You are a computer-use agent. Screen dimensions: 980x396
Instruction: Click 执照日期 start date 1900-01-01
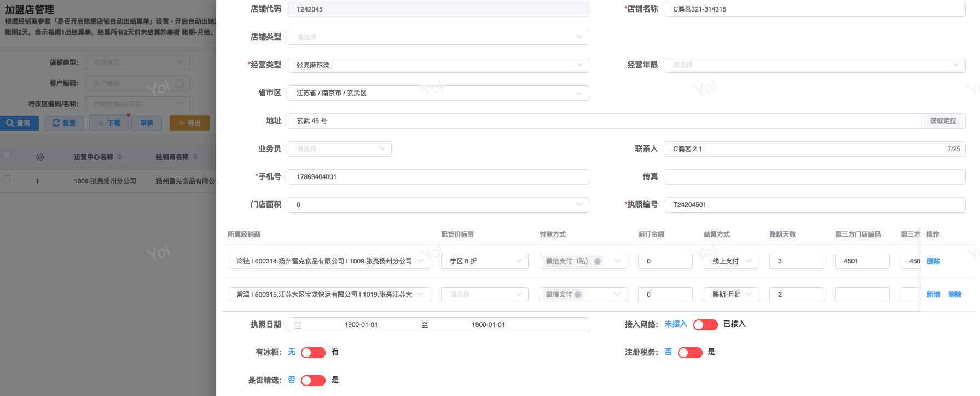[x=361, y=325]
